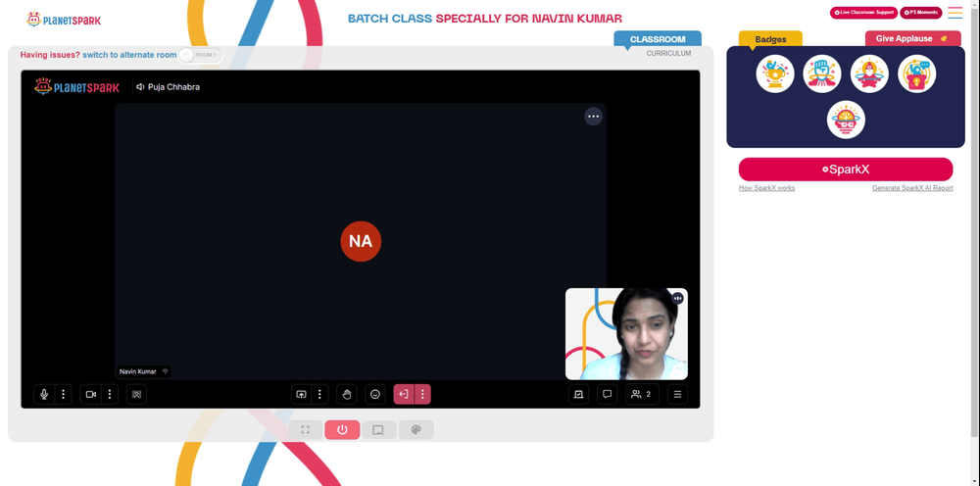Start screen sharing with the share icon
Viewport: 980px width, 486px height.
click(x=301, y=394)
